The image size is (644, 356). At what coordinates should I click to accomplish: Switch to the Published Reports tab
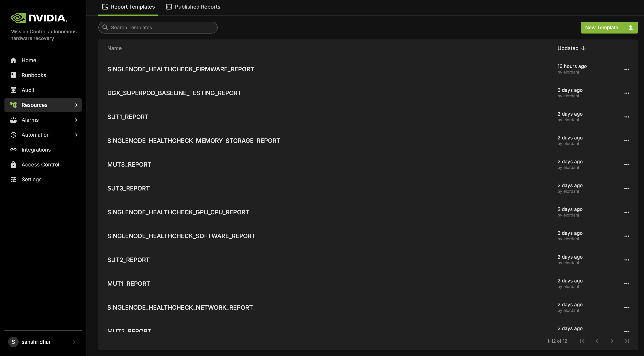pos(193,7)
